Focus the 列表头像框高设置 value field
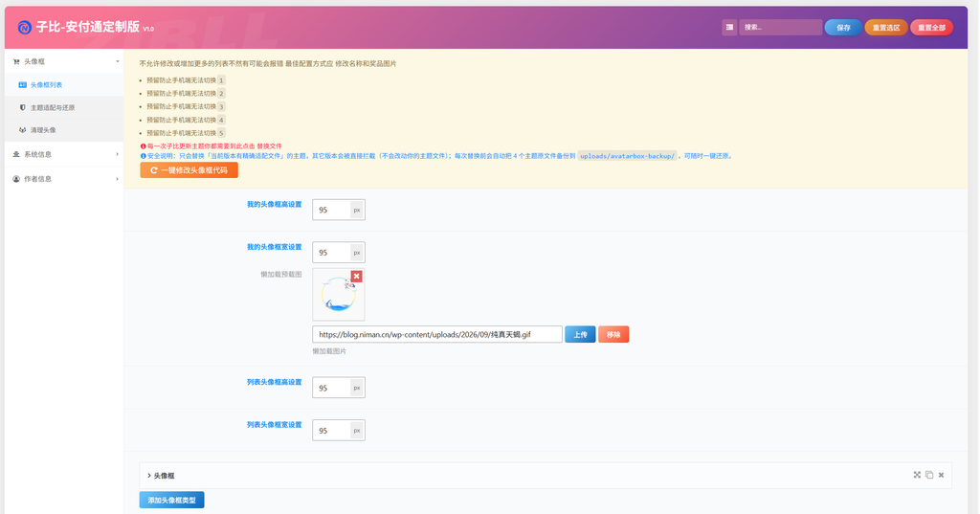 pyautogui.click(x=331, y=388)
